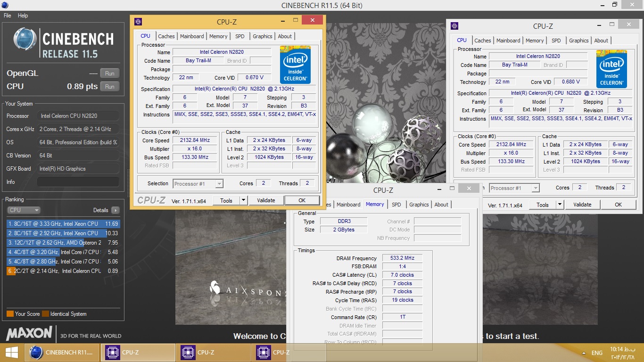The image size is (644, 362).
Task: Switch to About tab in right CPU-Z window
Action: coord(601,41)
